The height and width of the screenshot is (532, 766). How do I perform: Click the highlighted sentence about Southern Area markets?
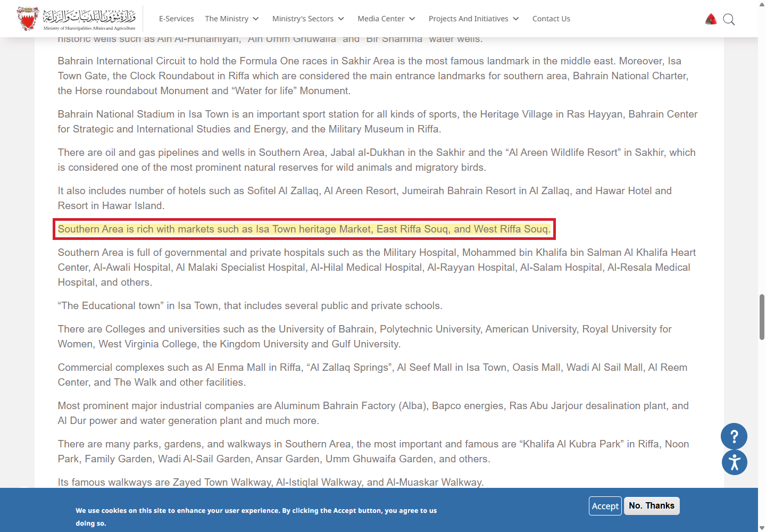pyautogui.click(x=304, y=229)
